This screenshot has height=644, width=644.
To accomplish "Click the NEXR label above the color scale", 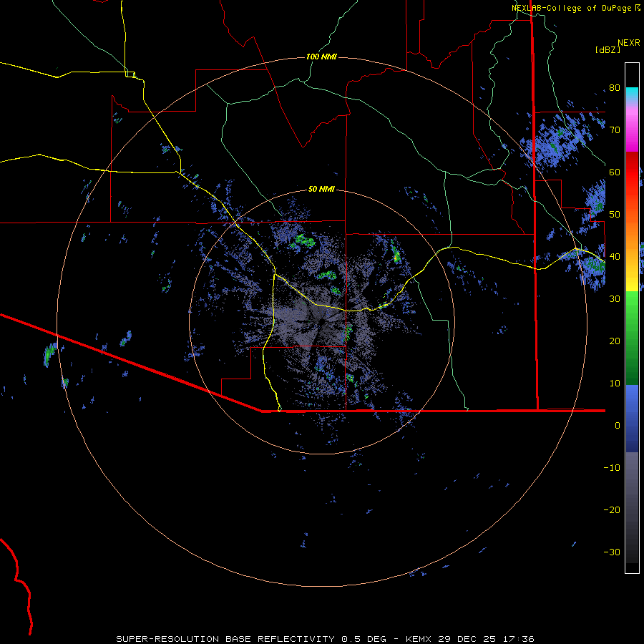I will click(x=629, y=43).
